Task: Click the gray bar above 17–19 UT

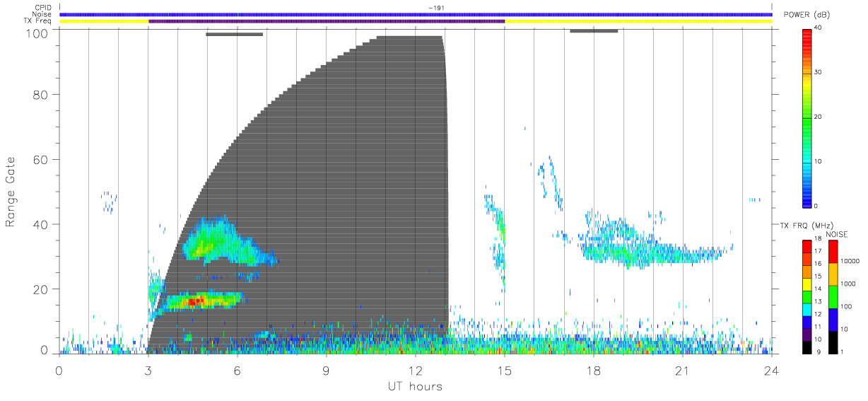Action: pos(594,30)
